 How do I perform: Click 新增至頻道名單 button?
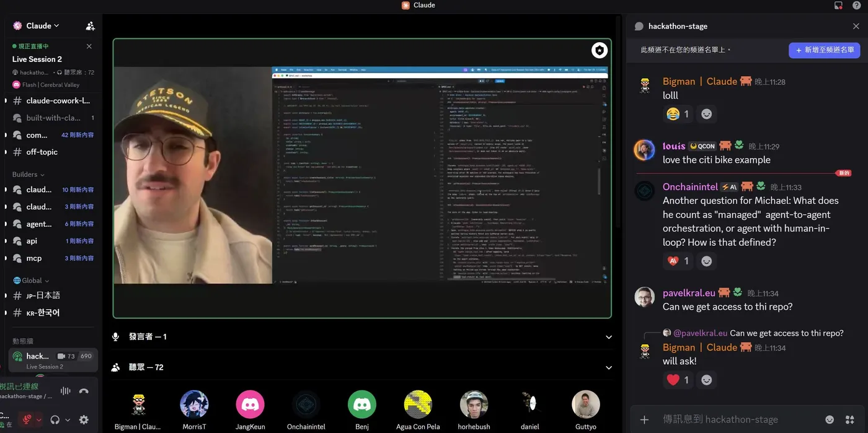point(824,50)
